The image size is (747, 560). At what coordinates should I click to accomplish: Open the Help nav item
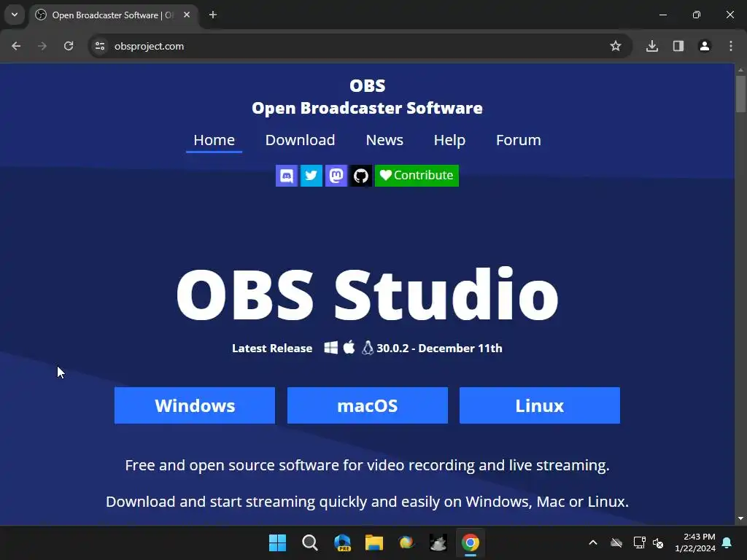pyautogui.click(x=449, y=140)
